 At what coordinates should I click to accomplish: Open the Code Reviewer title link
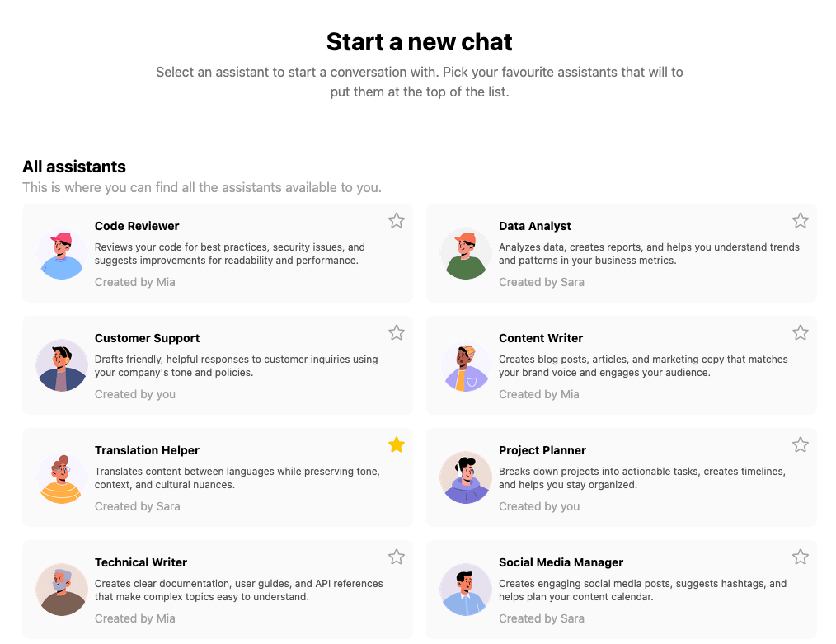pos(137,226)
